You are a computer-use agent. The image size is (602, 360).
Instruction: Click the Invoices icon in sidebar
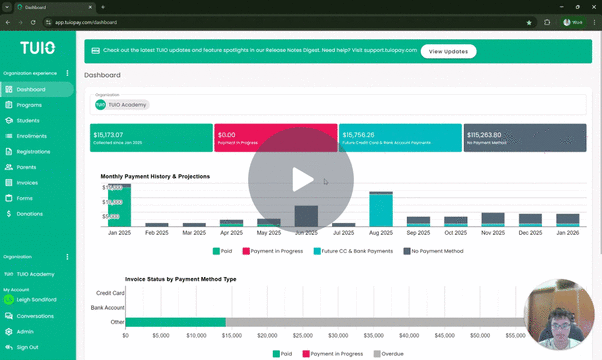(x=9, y=183)
